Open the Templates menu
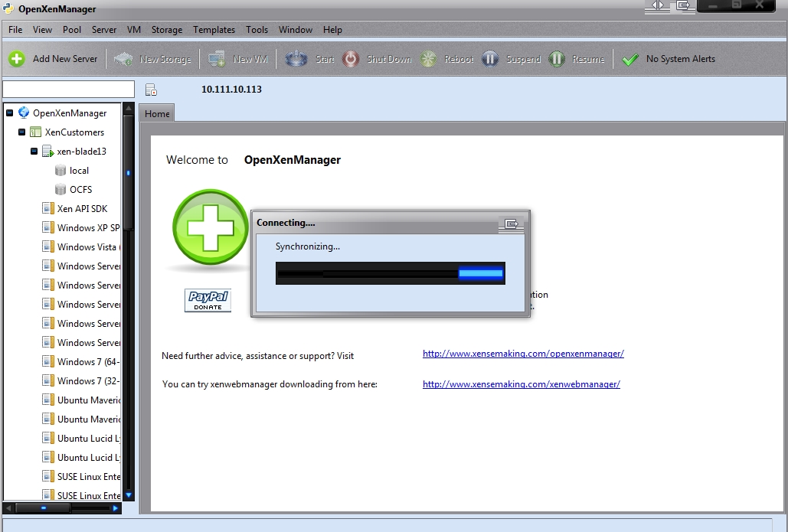 214,30
